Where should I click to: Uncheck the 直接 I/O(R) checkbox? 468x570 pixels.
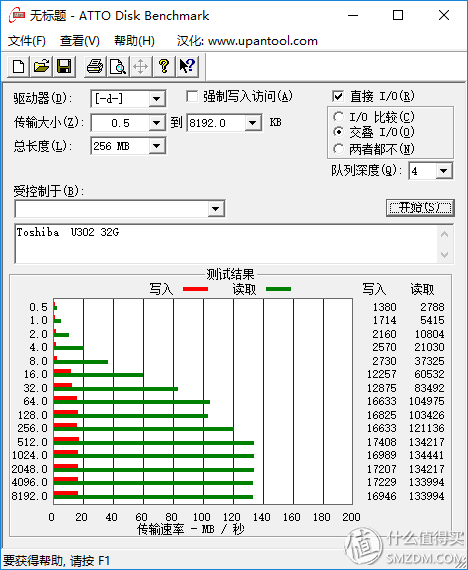338,96
